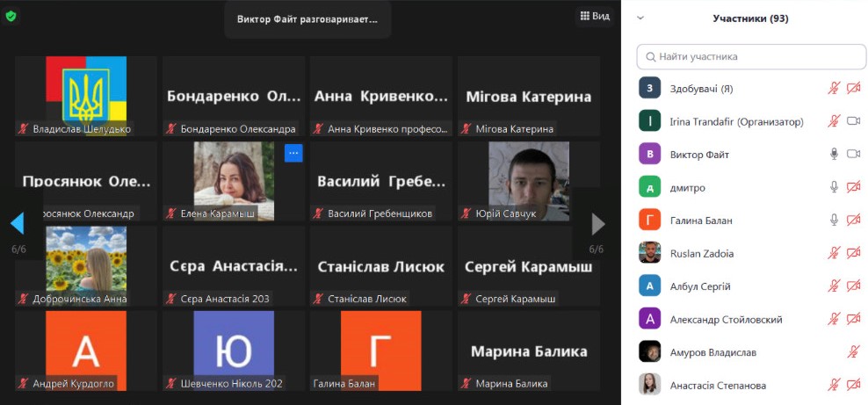Click the Участники (93) panel header

pos(749,18)
